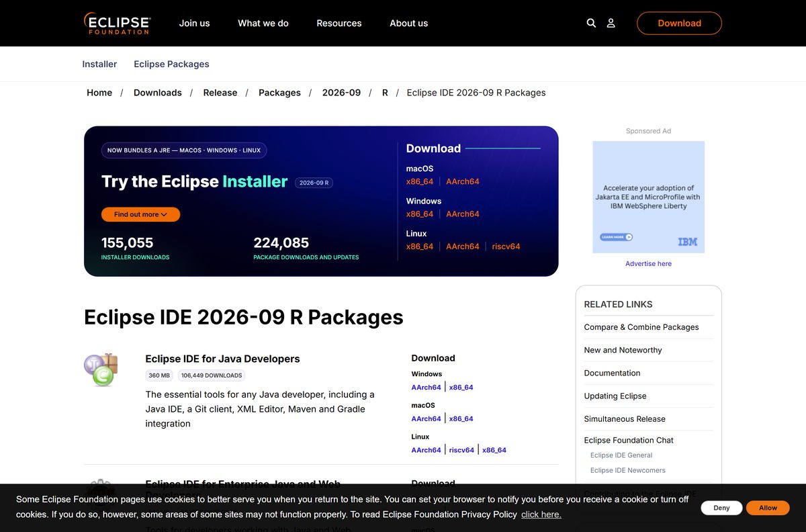Open Eclipse IDE General chat link
The image size is (806, 532).
coord(621,455)
